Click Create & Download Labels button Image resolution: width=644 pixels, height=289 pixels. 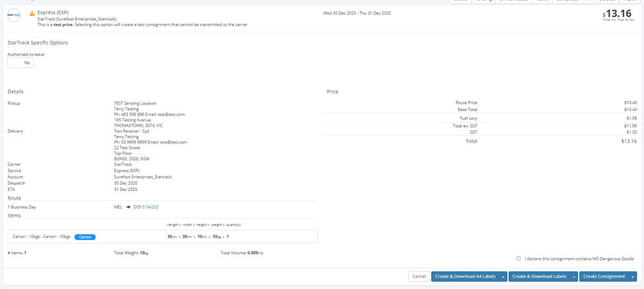click(539, 276)
